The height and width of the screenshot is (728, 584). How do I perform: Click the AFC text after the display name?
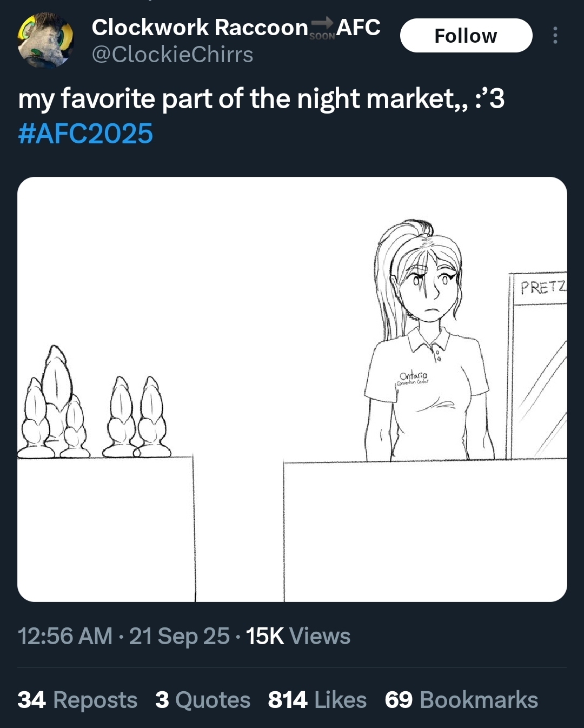[x=359, y=27]
